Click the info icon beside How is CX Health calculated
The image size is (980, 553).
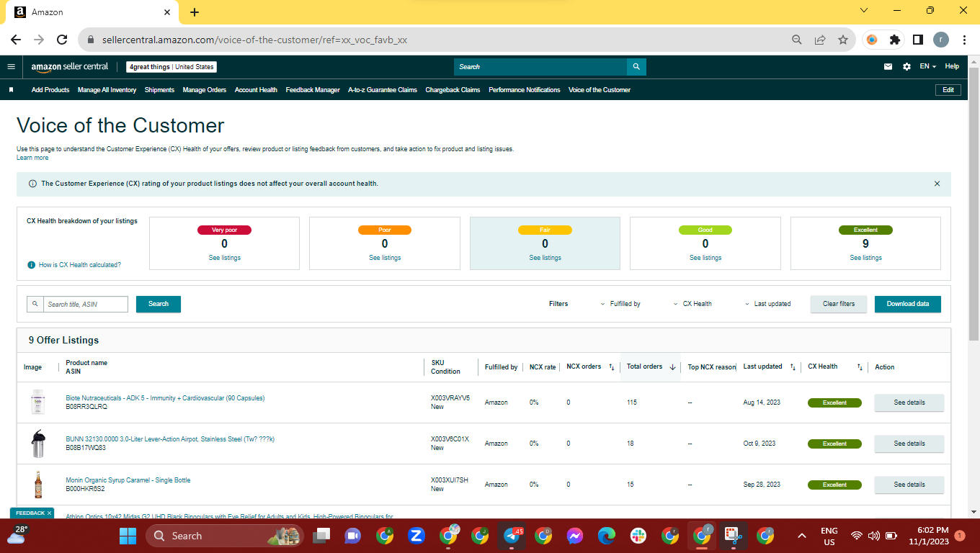(x=32, y=265)
